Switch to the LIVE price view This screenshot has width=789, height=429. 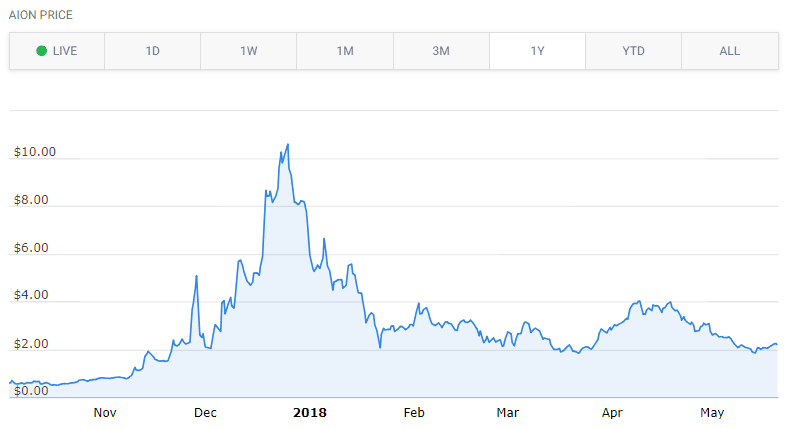point(57,51)
